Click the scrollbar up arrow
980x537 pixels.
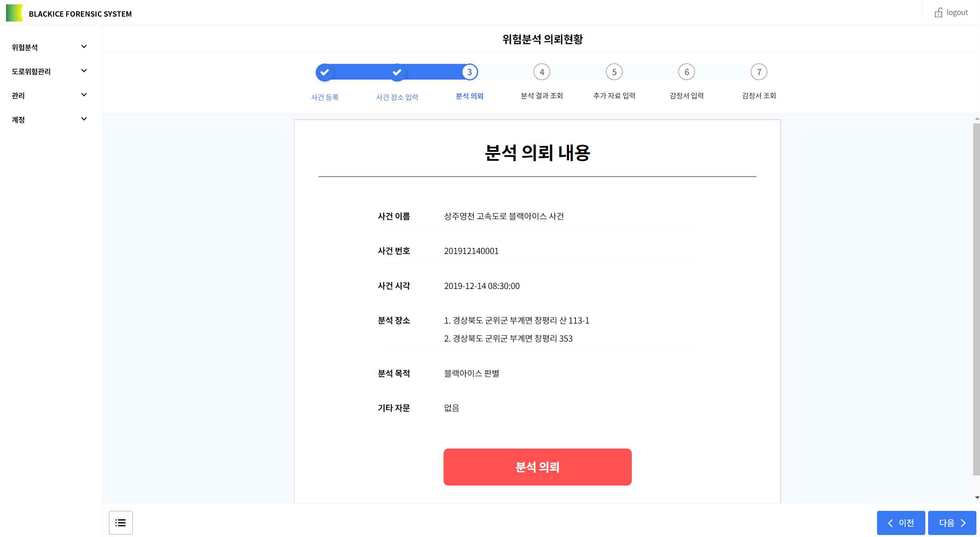pos(977,119)
